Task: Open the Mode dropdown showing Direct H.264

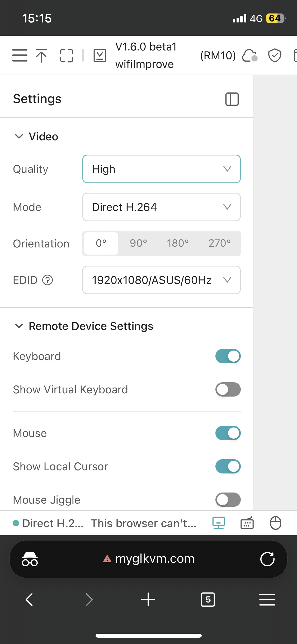Action: pos(161,207)
